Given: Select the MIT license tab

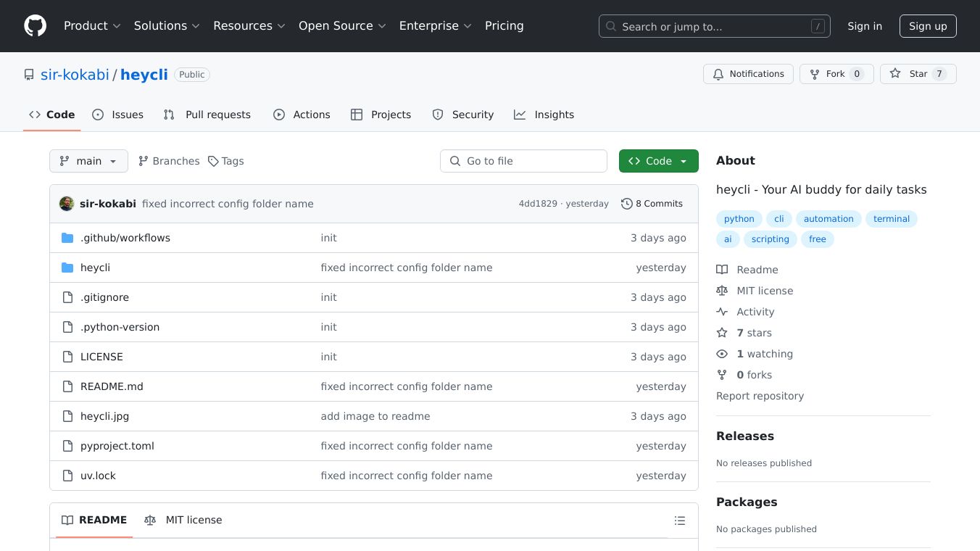Looking at the screenshot, I should point(183,520).
